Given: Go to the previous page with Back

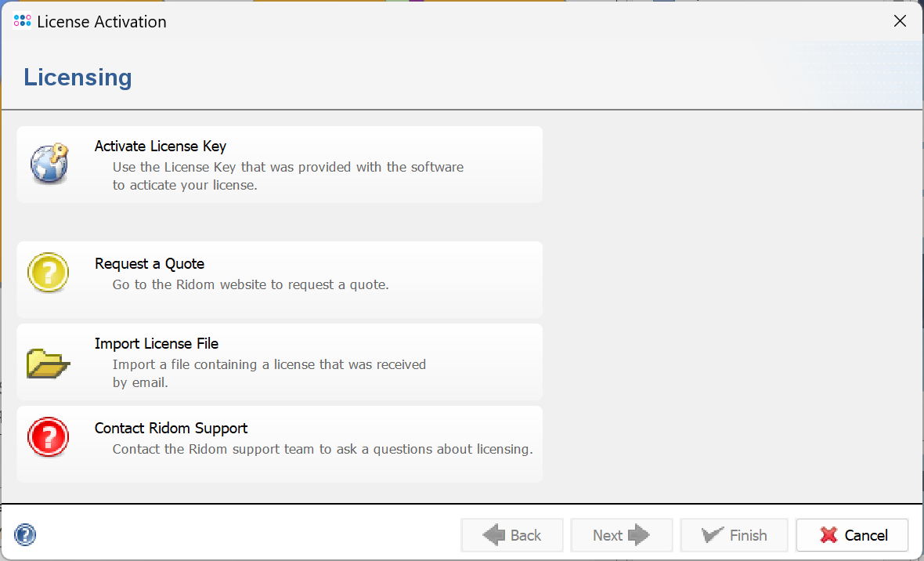Looking at the screenshot, I should click(x=512, y=535).
